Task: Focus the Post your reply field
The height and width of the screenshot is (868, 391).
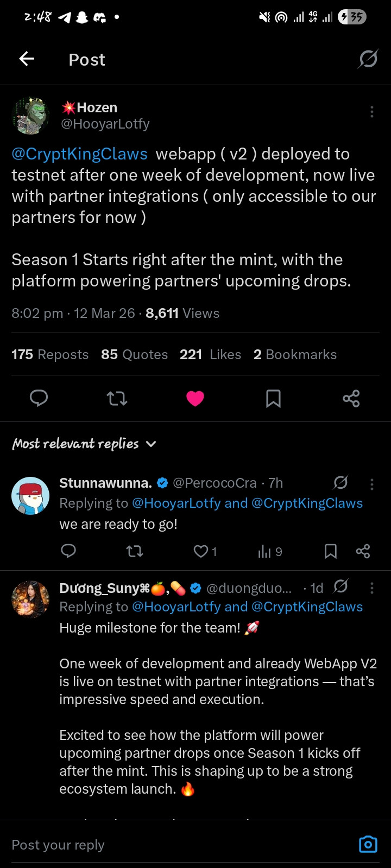Action: (179, 845)
